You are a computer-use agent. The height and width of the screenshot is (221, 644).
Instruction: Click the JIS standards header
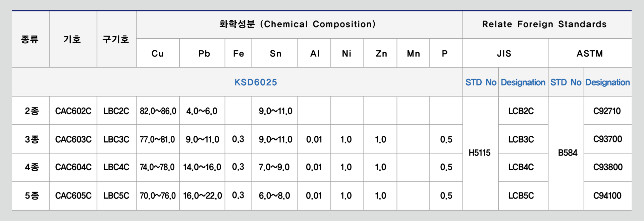(504, 53)
